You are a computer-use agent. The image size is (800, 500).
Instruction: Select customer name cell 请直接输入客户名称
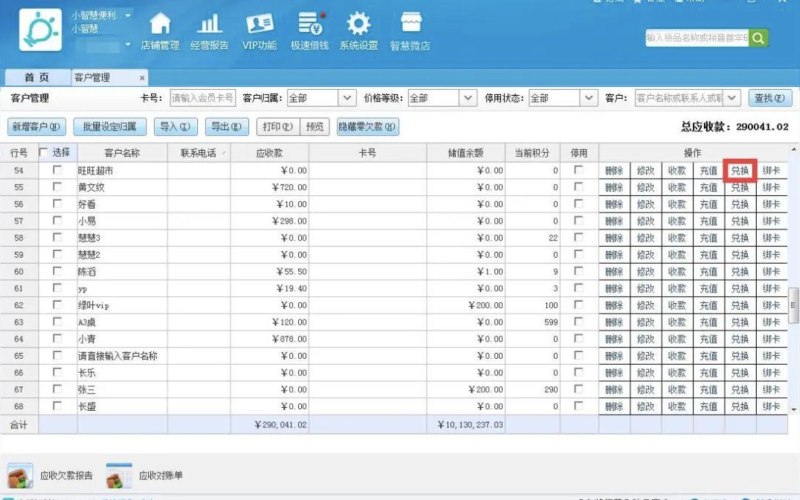122,356
